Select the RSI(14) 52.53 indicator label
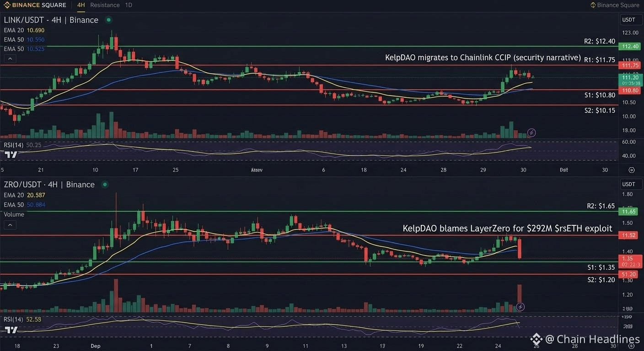644x351 pixels. [22, 319]
